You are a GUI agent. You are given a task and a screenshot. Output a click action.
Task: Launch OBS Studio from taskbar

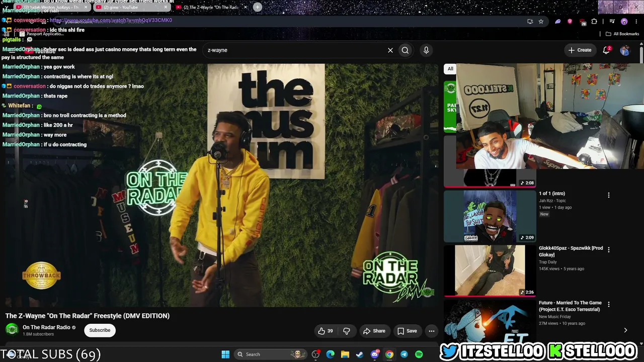[x=315, y=354]
